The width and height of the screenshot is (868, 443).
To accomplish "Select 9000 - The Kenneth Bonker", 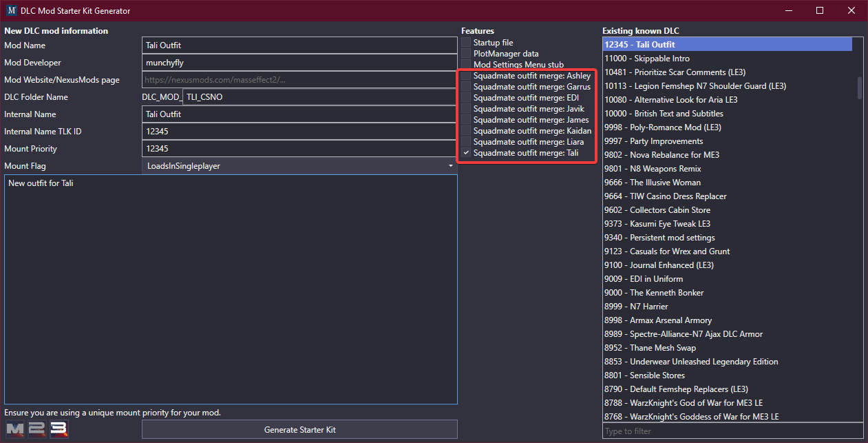I will click(727, 293).
